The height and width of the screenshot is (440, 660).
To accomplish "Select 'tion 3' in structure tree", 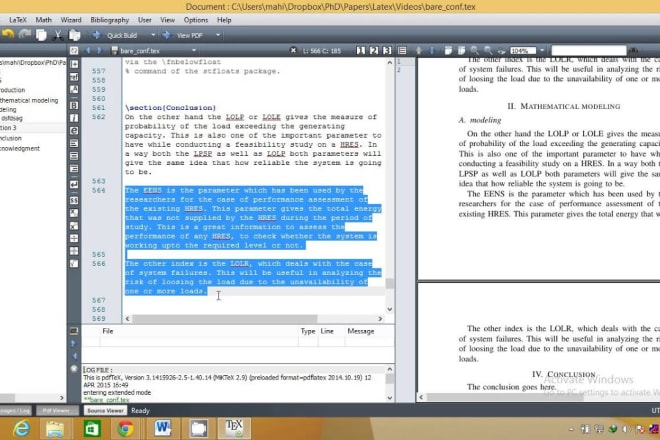I will click(x=8, y=128).
